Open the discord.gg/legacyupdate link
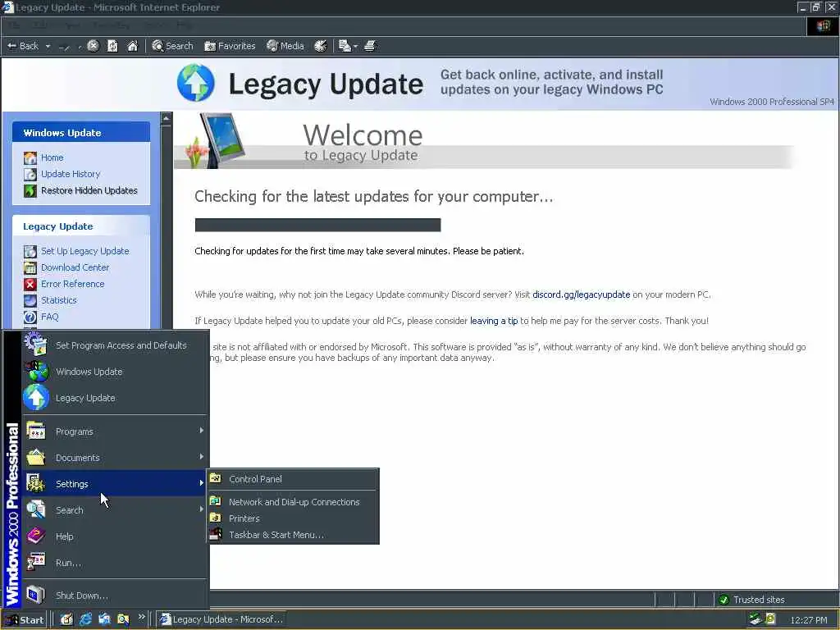The width and height of the screenshot is (840, 630). point(582,294)
